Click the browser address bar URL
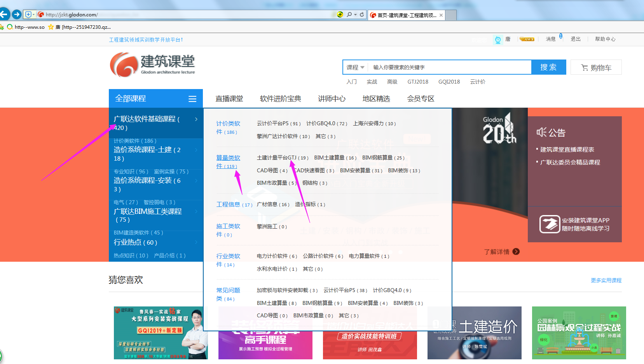The height and width of the screenshot is (364, 644). [x=72, y=15]
